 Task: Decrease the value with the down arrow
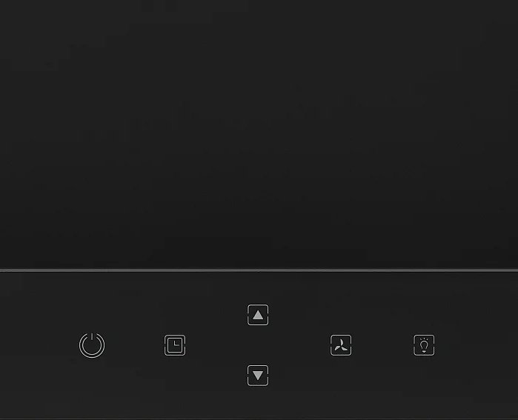point(258,376)
